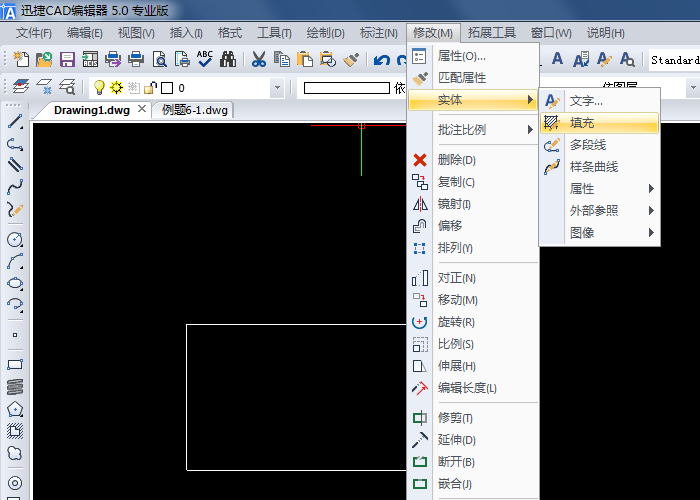The height and width of the screenshot is (500, 700).
Task: Expand the 外部参照 submenu
Action: pyautogui.click(x=599, y=211)
